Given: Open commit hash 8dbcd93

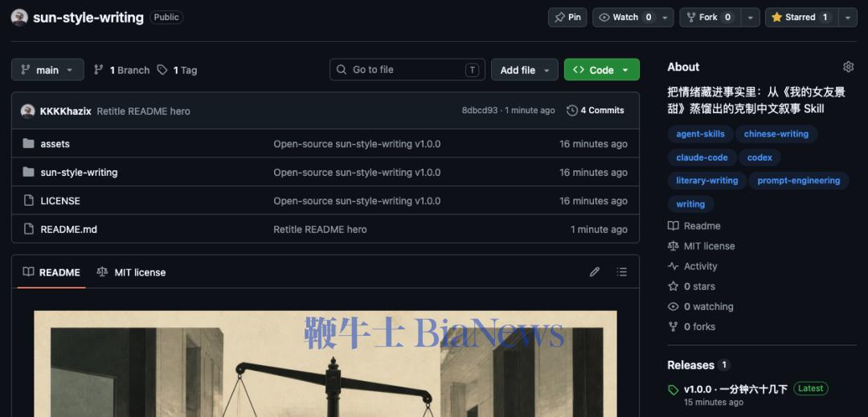Looking at the screenshot, I should (x=479, y=111).
